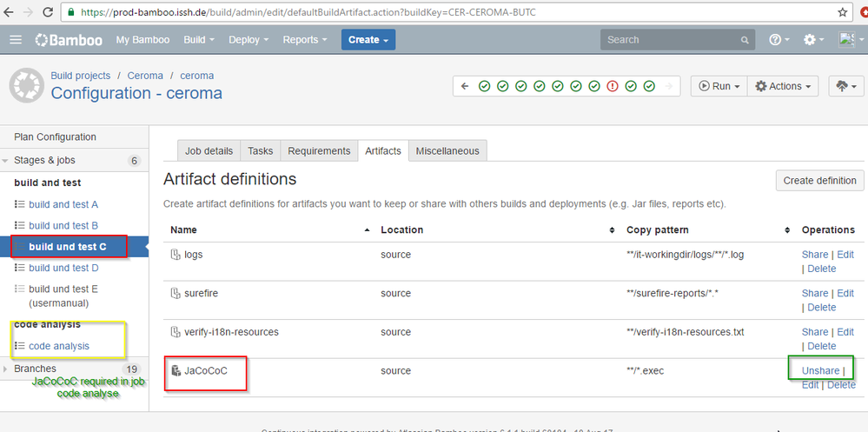Open the Actions dropdown
This screenshot has height=432, width=868.
(783, 86)
